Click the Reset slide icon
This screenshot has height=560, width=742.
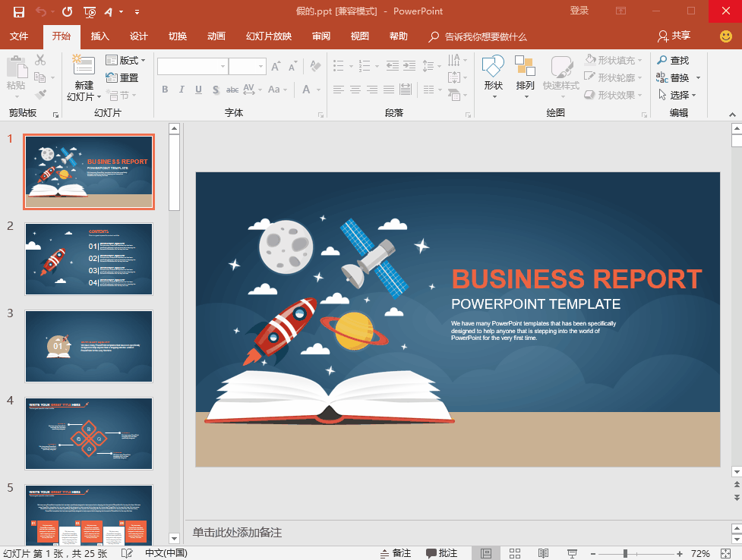[x=112, y=77]
